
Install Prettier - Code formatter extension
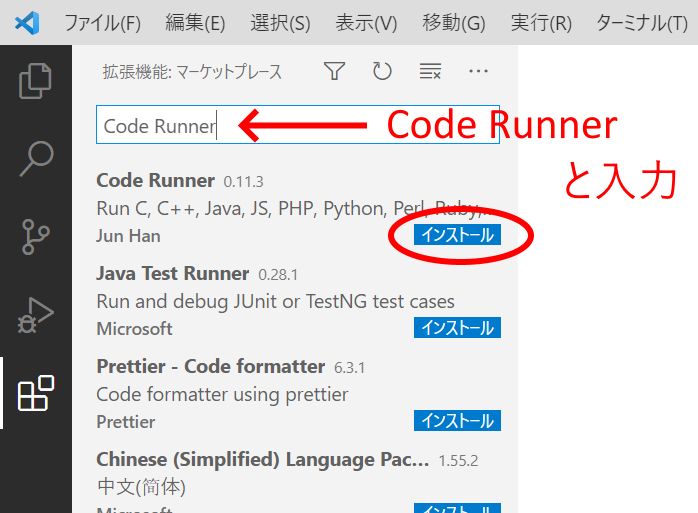coord(457,421)
